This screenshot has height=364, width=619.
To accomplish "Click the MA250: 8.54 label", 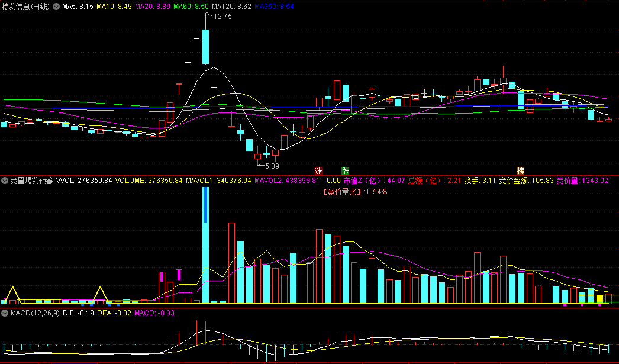I will point(274,7).
